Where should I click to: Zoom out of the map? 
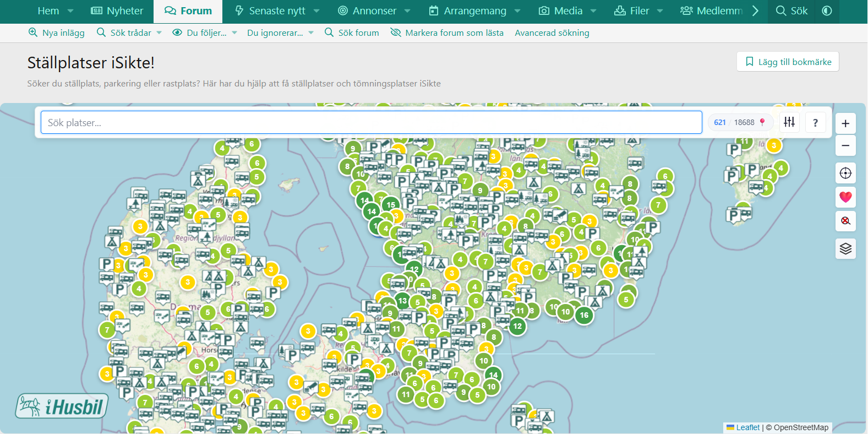[x=845, y=146]
